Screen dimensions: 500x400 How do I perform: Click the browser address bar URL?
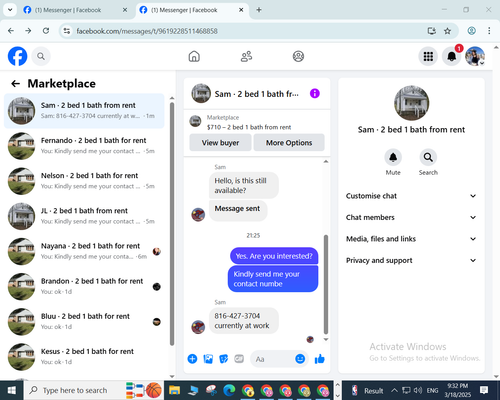tap(147, 31)
